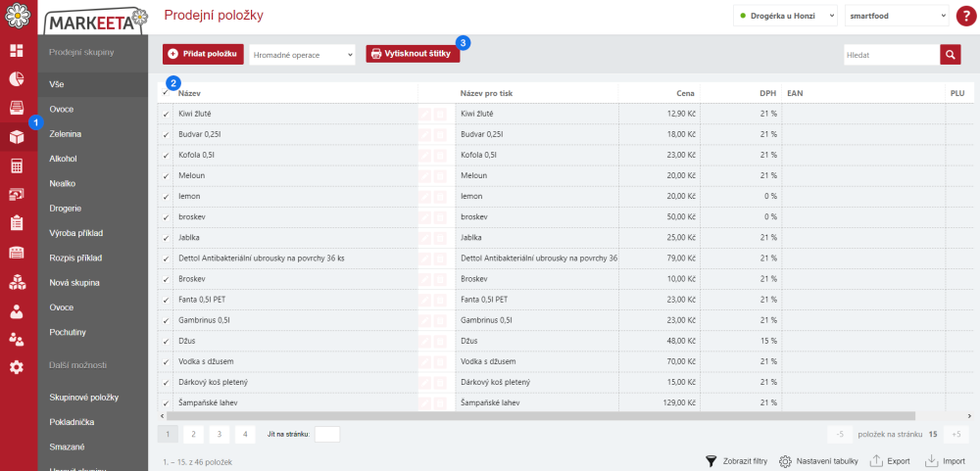The height and width of the screenshot is (471, 980).
Task: Click the pencil icon for Meloun
Action: pos(425,175)
